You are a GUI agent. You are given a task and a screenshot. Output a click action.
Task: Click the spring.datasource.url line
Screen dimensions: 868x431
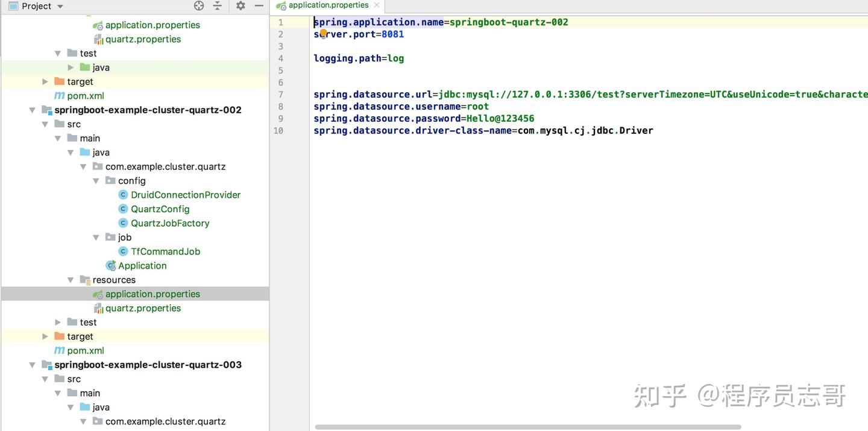(x=591, y=95)
